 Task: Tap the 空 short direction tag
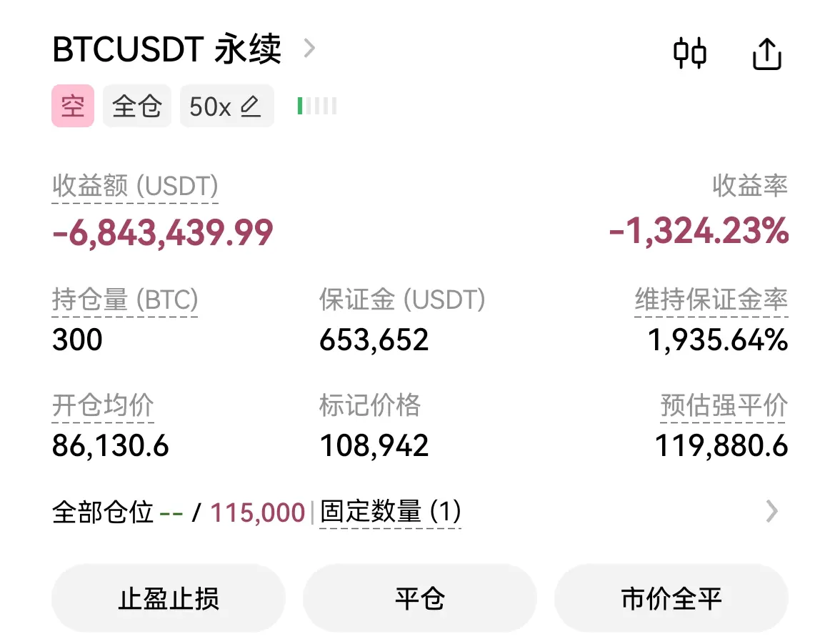(x=73, y=106)
